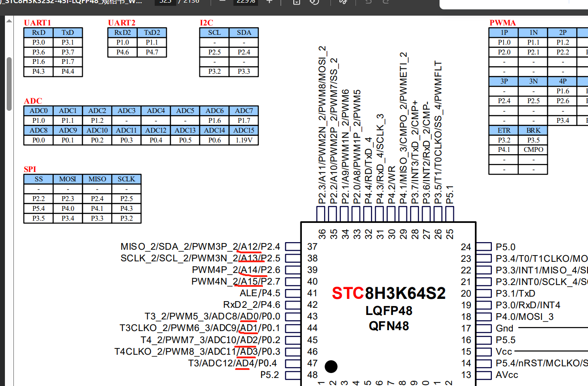The width and height of the screenshot is (588, 386).
Task: Click the zoom out minus button
Action: (222, 1)
